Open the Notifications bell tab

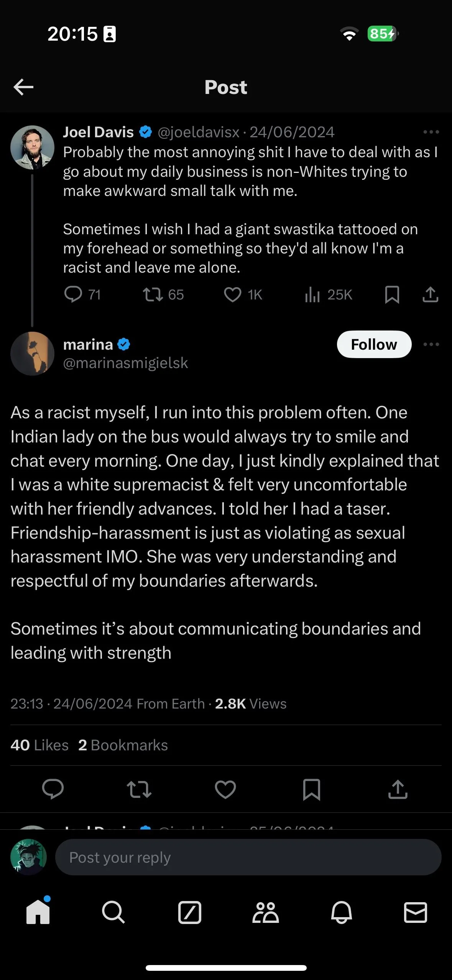point(341,912)
